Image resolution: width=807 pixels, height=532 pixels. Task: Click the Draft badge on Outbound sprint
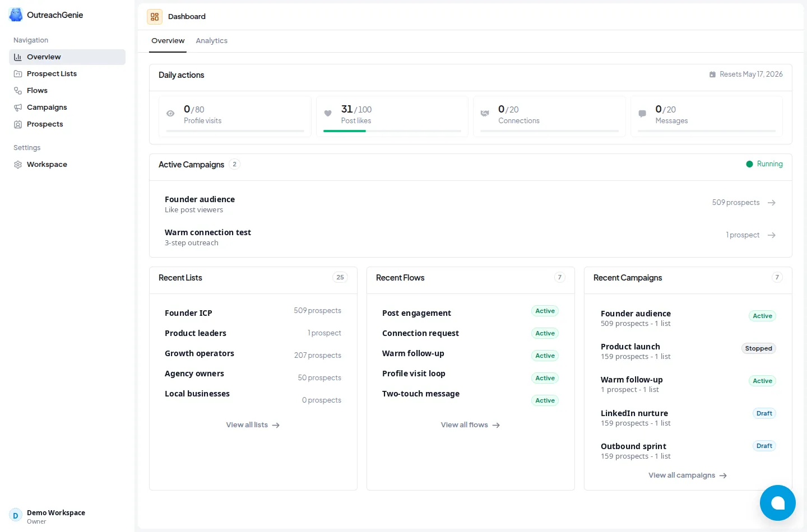(764, 446)
